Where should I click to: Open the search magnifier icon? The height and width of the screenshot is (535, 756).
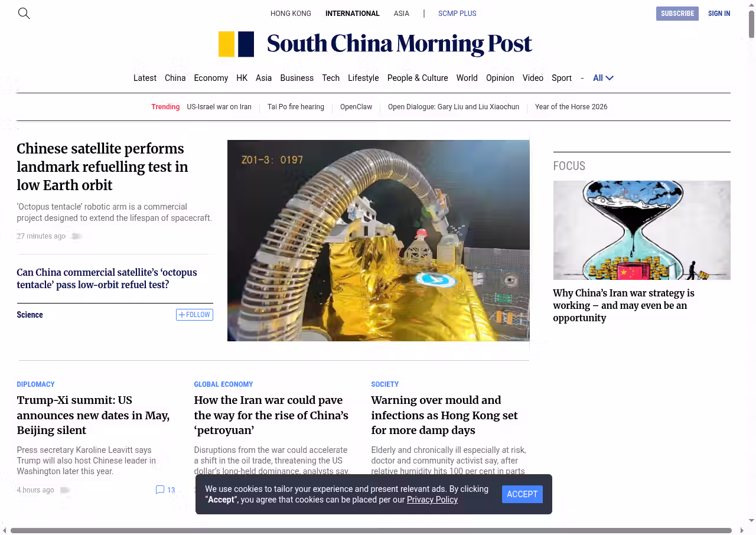point(24,13)
